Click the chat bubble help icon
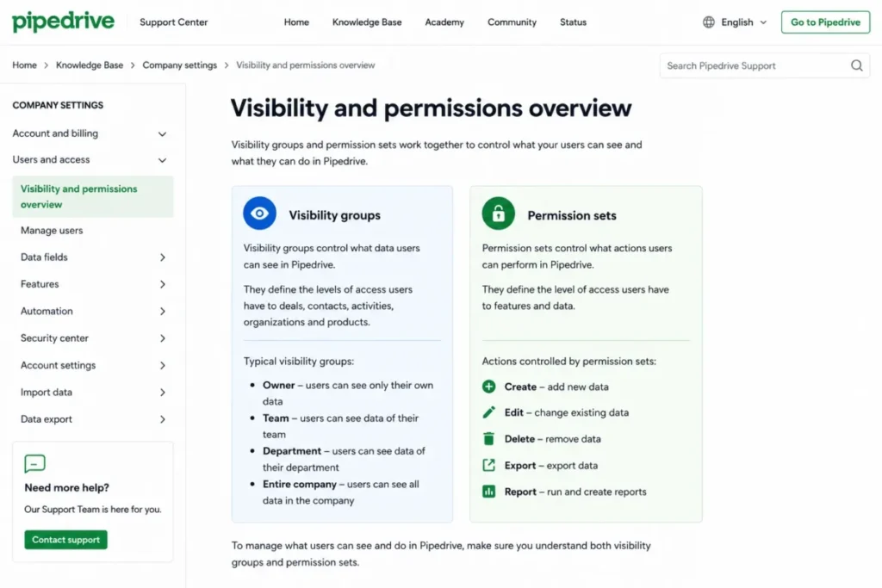 [34, 464]
